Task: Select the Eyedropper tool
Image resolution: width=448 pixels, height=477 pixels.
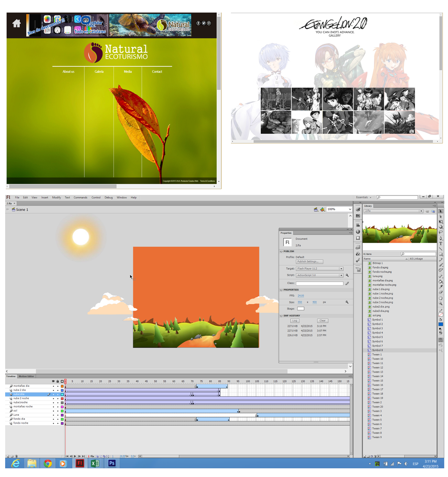Action: [441, 287]
